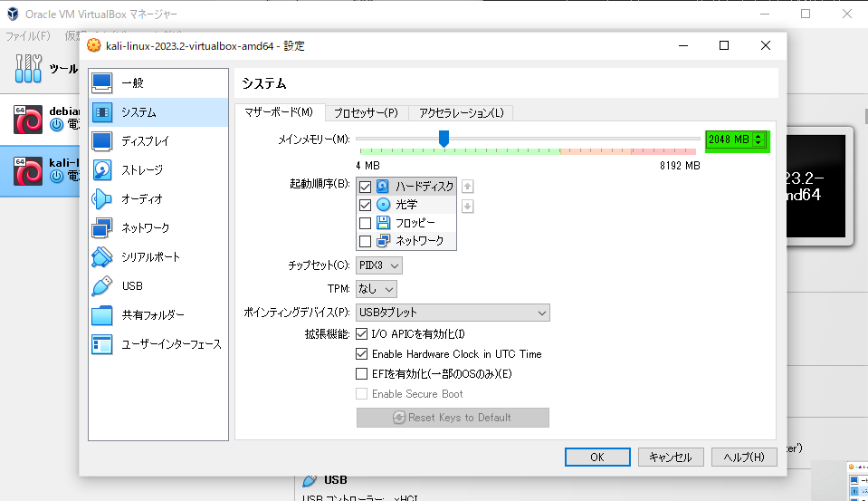Enable the EFIを有効化 checkbox
This screenshot has width=868, height=501.
click(x=361, y=373)
